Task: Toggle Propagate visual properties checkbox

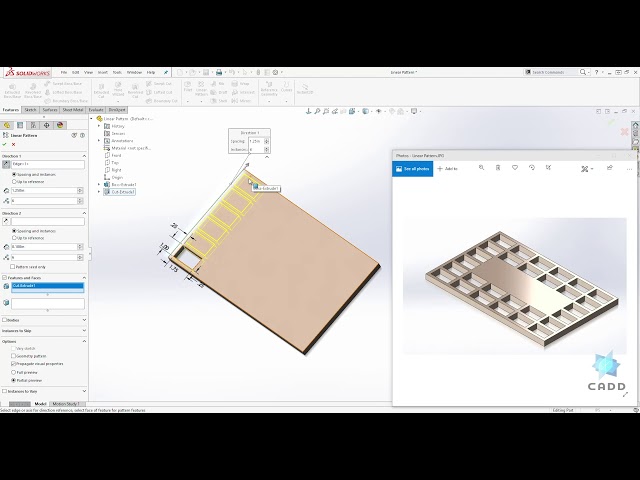Action: [14, 364]
